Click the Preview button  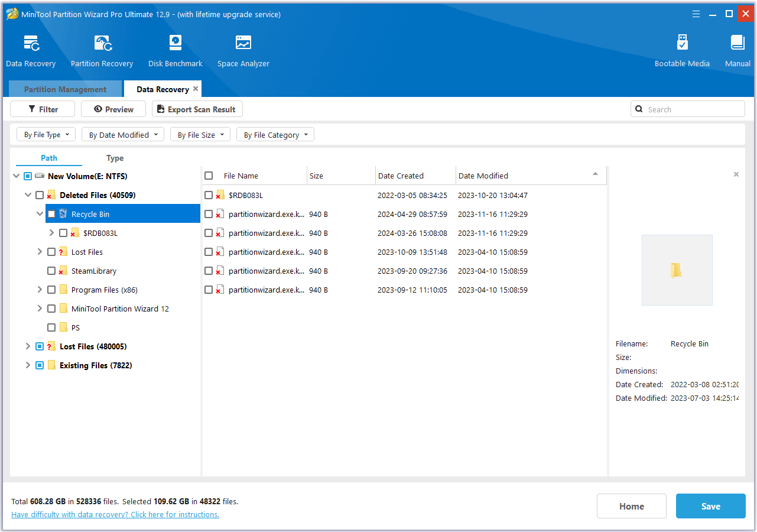tap(113, 109)
